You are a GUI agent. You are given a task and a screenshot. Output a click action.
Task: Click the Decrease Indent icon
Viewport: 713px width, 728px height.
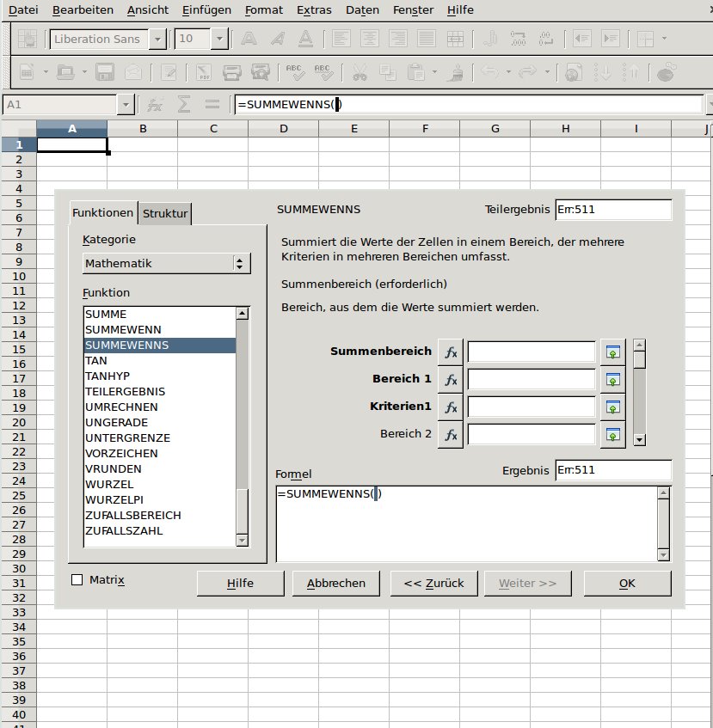[582, 39]
